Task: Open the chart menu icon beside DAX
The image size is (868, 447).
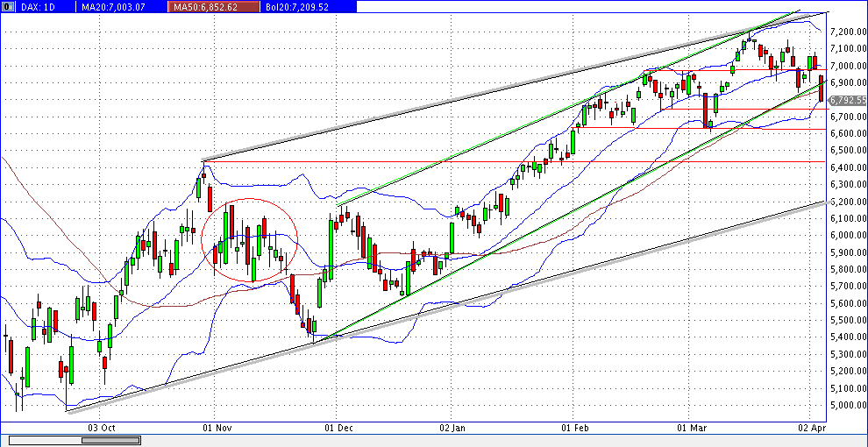Action: (x=7, y=7)
